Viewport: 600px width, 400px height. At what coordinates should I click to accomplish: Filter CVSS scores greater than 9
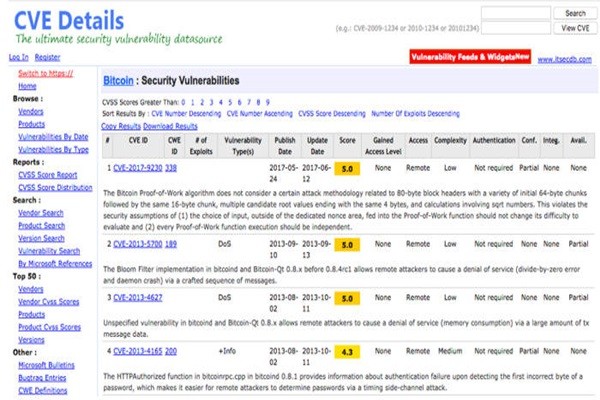pyautogui.click(x=267, y=102)
